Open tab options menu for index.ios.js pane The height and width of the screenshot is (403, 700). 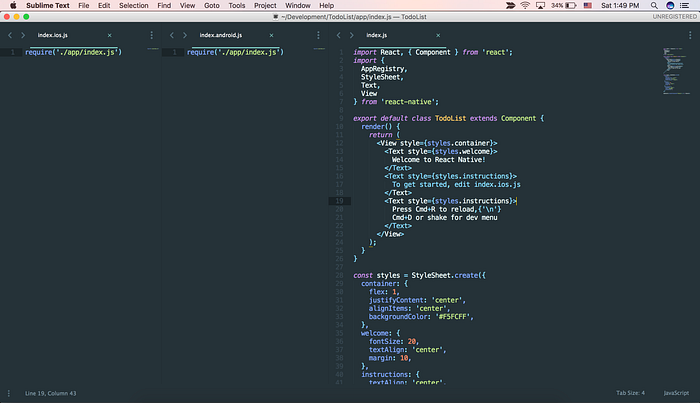point(152,35)
